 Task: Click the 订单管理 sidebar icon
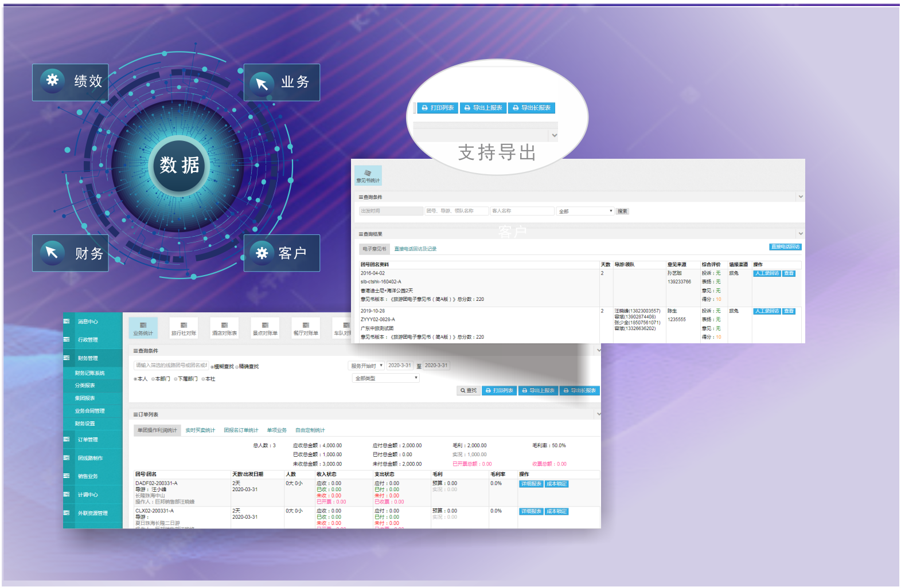tap(67, 440)
